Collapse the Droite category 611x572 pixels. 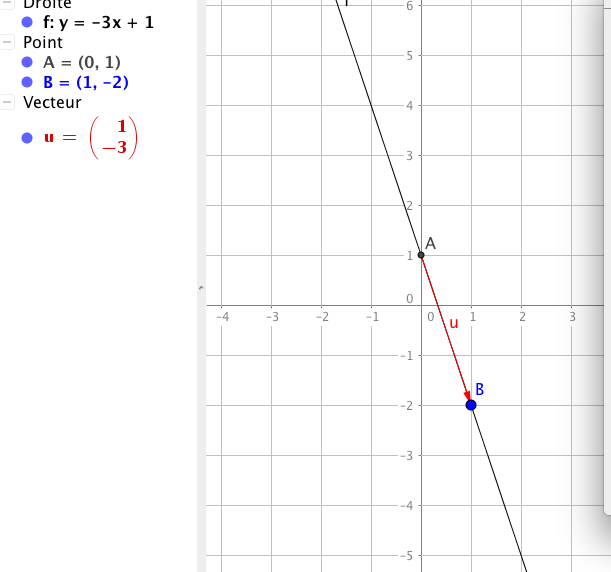(x=8, y=4)
